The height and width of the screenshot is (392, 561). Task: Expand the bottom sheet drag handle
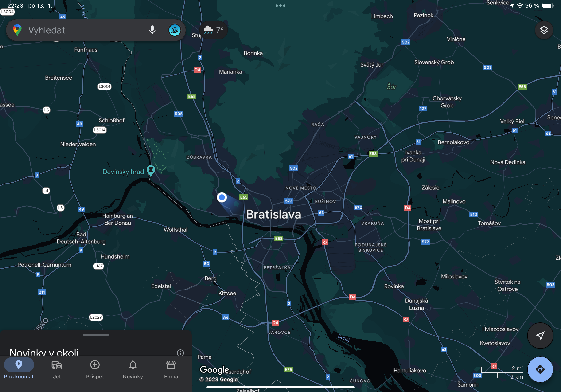(96, 335)
